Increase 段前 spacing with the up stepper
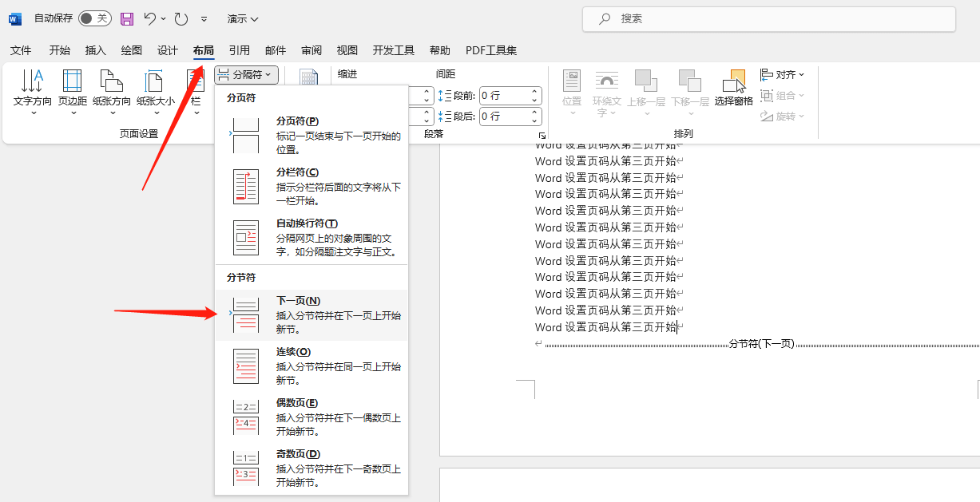 click(533, 91)
